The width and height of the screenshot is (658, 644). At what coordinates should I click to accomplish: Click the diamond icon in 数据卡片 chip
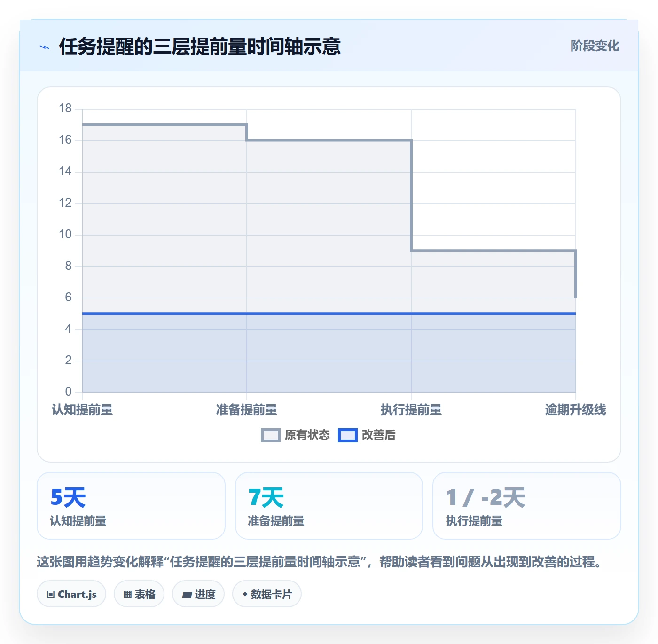(x=245, y=594)
